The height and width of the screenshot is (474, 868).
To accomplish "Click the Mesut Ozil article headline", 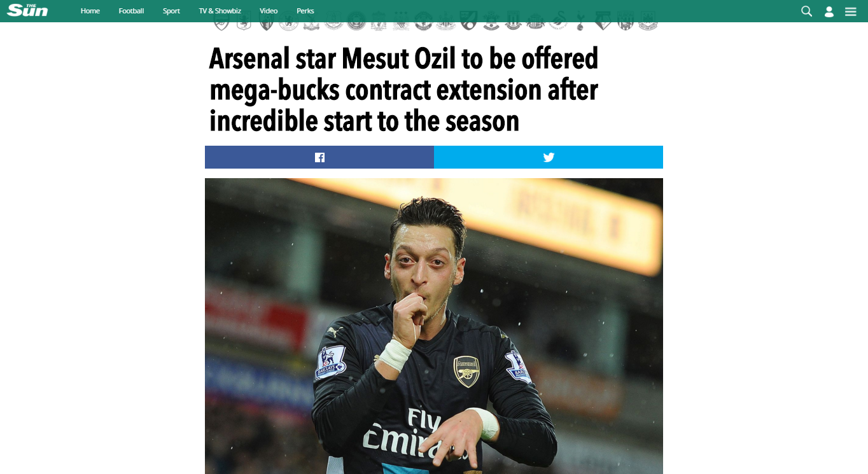I will tap(404, 90).
